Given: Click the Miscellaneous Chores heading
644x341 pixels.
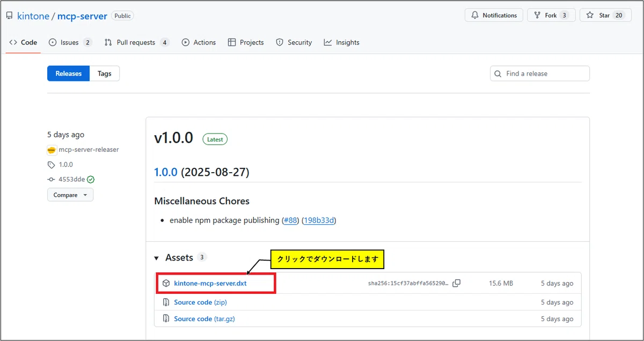Looking at the screenshot, I should pos(202,201).
